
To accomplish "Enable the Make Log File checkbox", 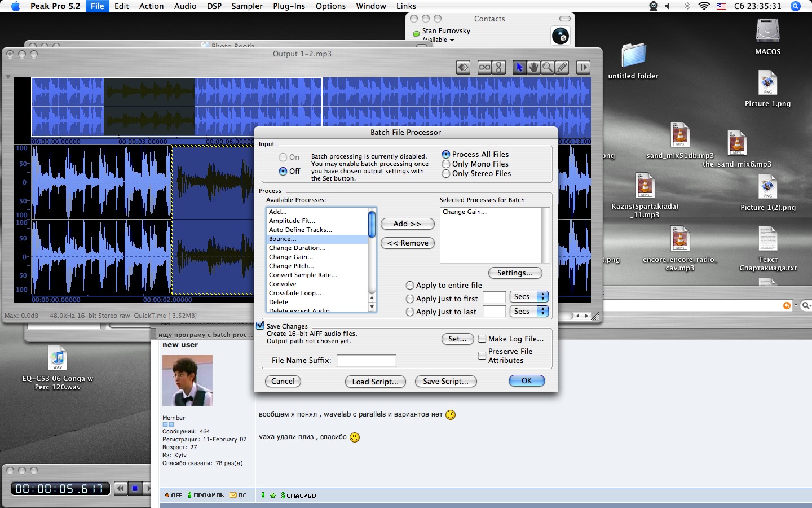I will 482,339.
